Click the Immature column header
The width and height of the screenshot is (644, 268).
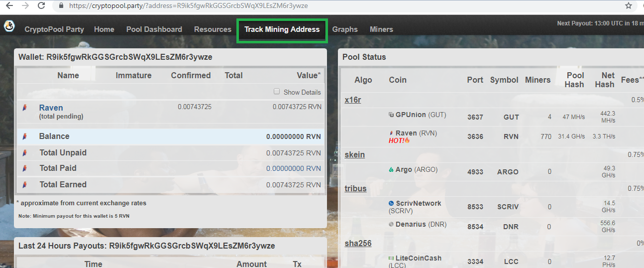pos(133,75)
